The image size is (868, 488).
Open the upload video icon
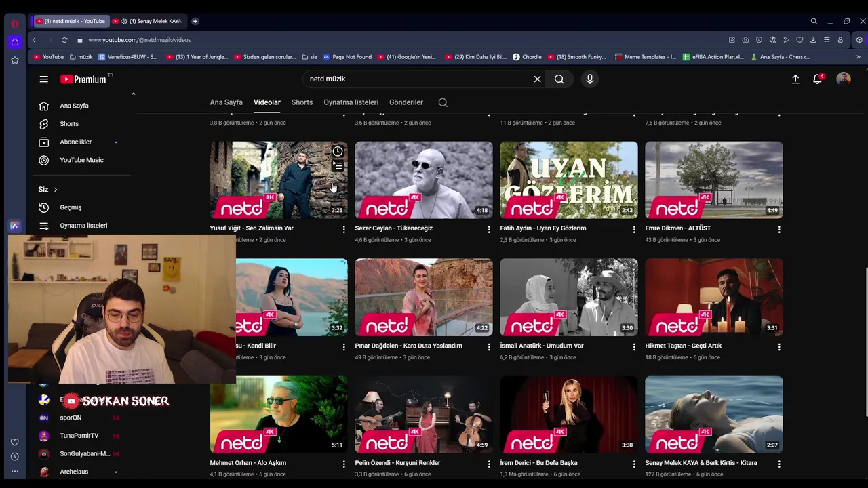pos(795,79)
